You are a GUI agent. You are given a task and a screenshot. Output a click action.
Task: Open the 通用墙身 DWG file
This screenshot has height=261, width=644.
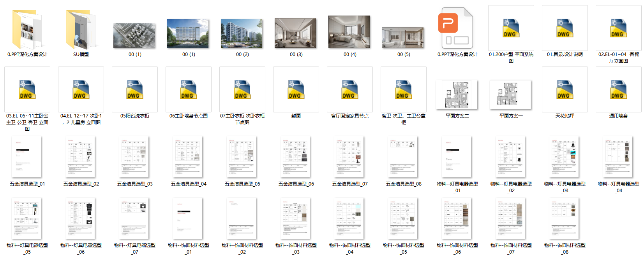(618, 89)
